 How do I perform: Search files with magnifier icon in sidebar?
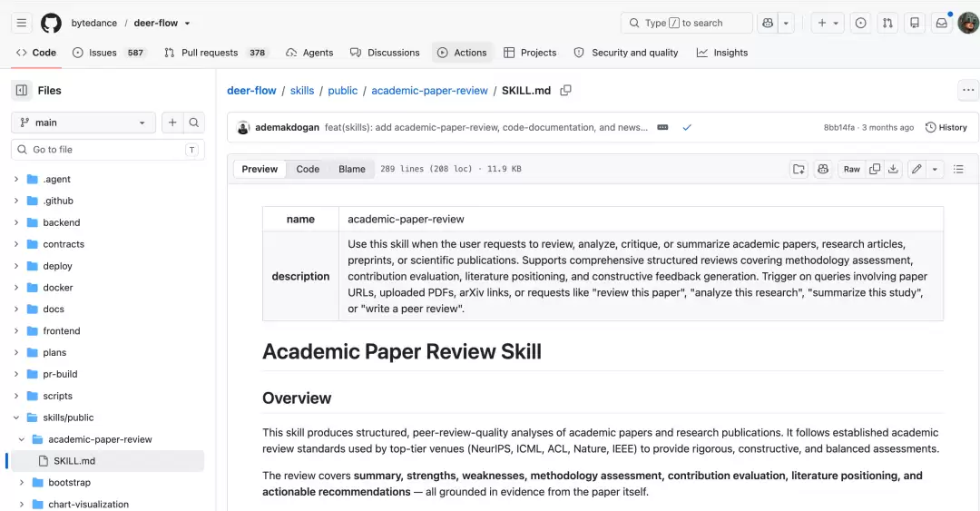pyautogui.click(x=194, y=123)
